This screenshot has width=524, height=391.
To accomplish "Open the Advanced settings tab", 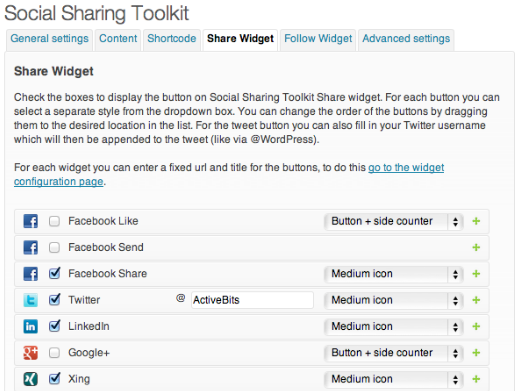I will (406, 39).
